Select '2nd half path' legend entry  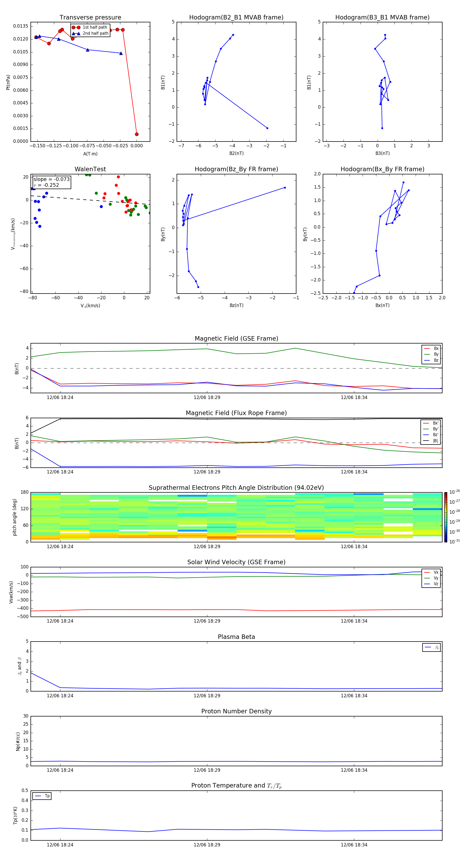[90, 33]
